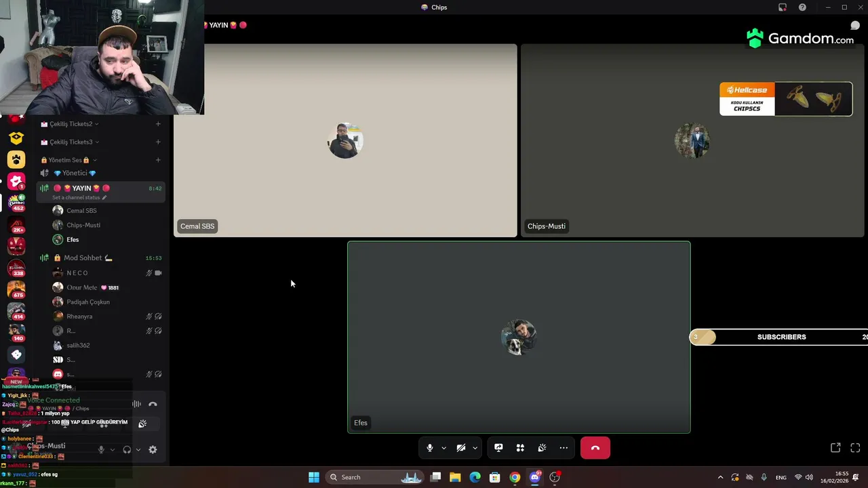This screenshot has height=488, width=868.
Task: Open File Explorer from taskbar
Action: [x=455, y=477]
